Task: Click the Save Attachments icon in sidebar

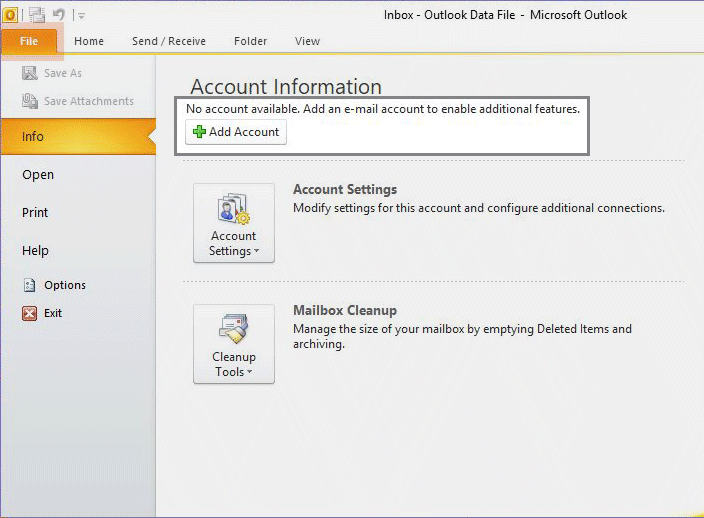Action: (30, 101)
